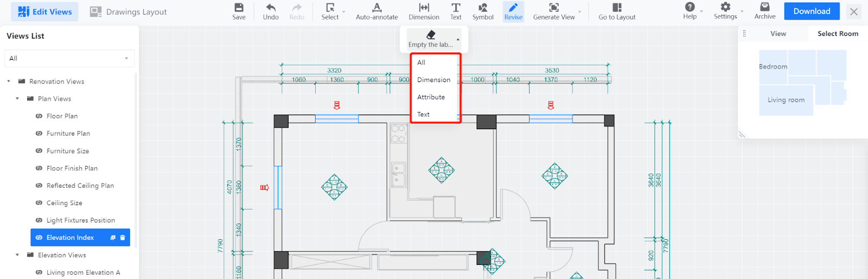Click the Redo arrow icon

point(297,8)
